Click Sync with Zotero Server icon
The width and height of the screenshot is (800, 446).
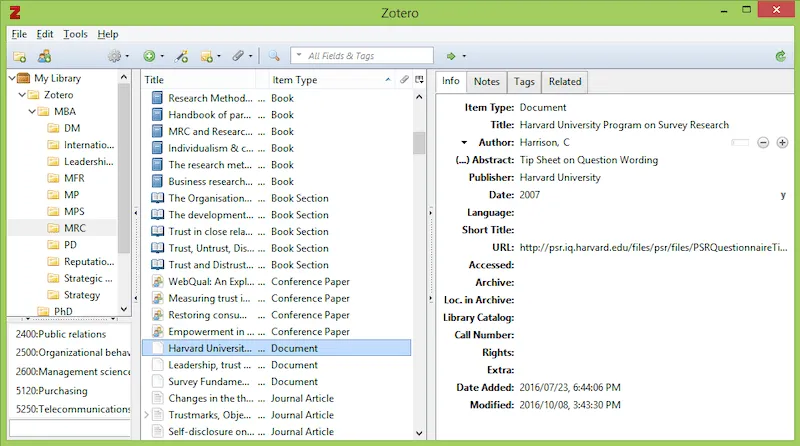point(780,56)
